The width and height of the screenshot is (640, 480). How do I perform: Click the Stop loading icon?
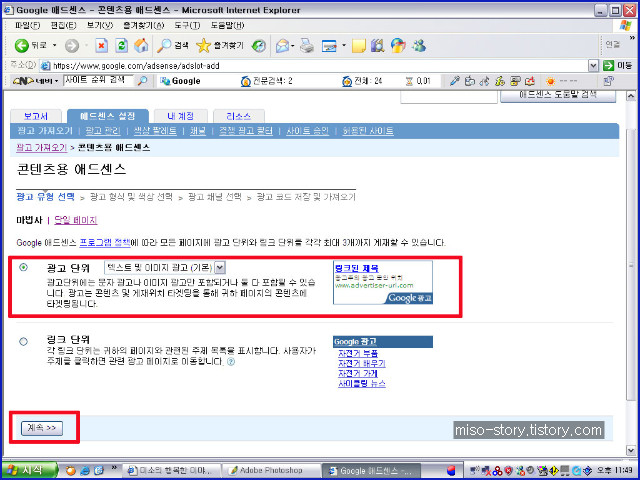[101, 45]
